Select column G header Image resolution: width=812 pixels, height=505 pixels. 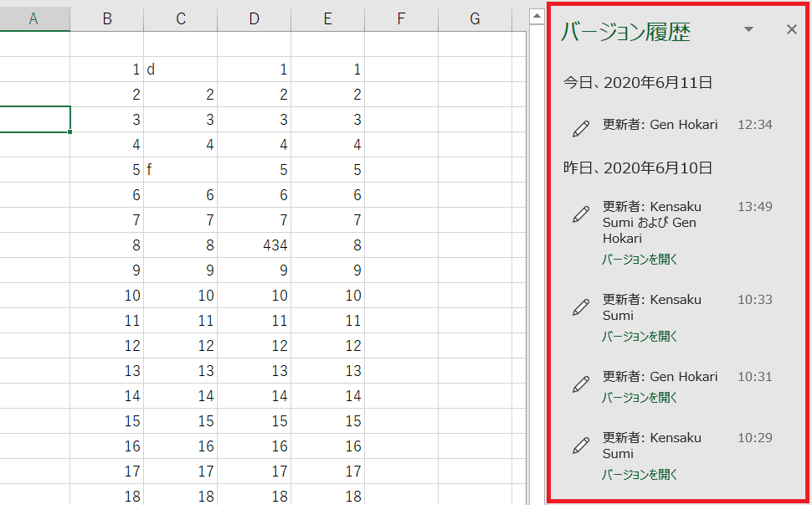[475, 19]
